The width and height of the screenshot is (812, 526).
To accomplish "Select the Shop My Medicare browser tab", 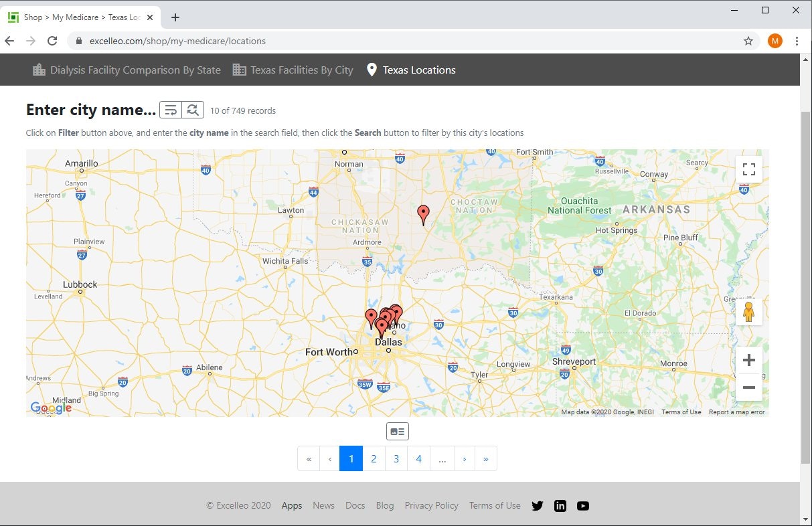I will coord(80,17).
